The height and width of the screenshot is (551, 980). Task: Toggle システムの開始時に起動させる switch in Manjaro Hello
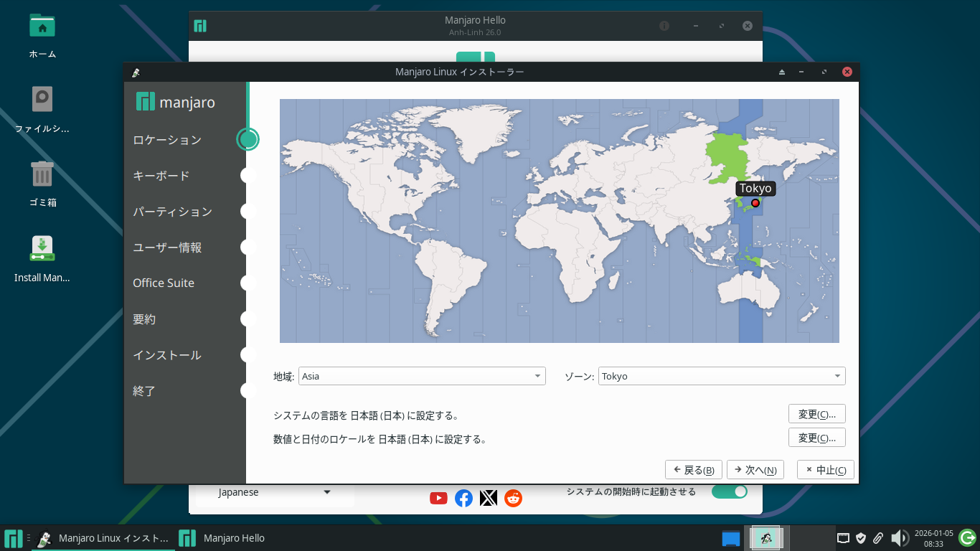729,491
